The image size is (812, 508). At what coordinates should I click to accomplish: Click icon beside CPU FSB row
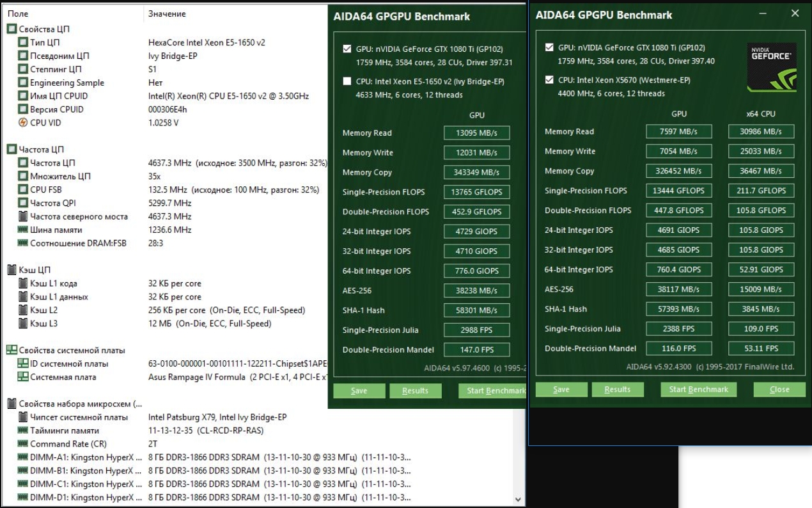click(x=23, y=190)
